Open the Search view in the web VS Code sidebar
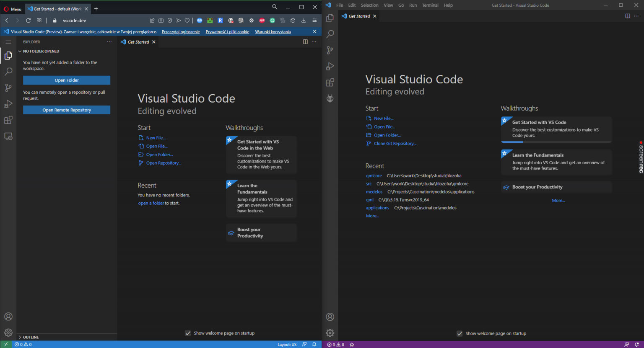This screenshot has width=644, height=348. pyautogui.click(x=8, y=72)
